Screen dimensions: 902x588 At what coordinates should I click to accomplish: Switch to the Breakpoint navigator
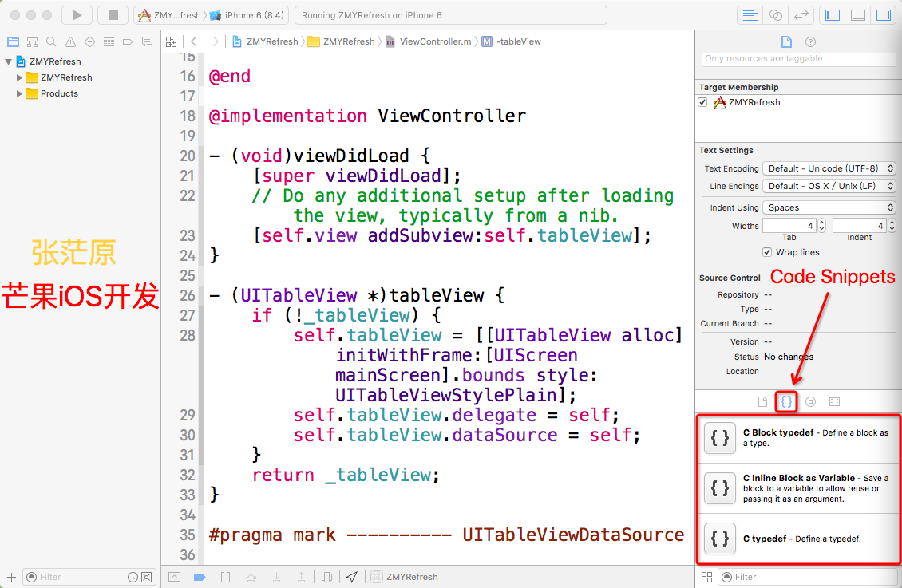[128, 41]
